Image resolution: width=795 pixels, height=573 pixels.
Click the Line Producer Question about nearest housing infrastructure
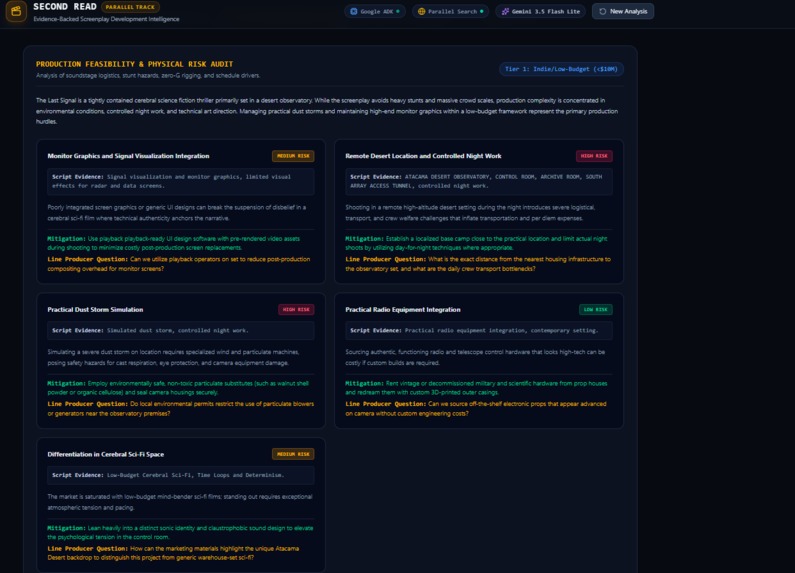(x=478, y=264)
